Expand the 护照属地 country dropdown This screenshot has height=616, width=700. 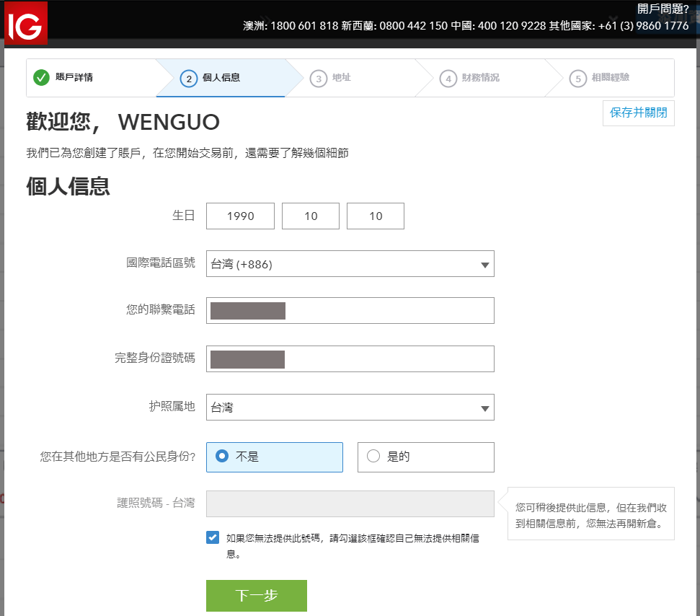350,408
